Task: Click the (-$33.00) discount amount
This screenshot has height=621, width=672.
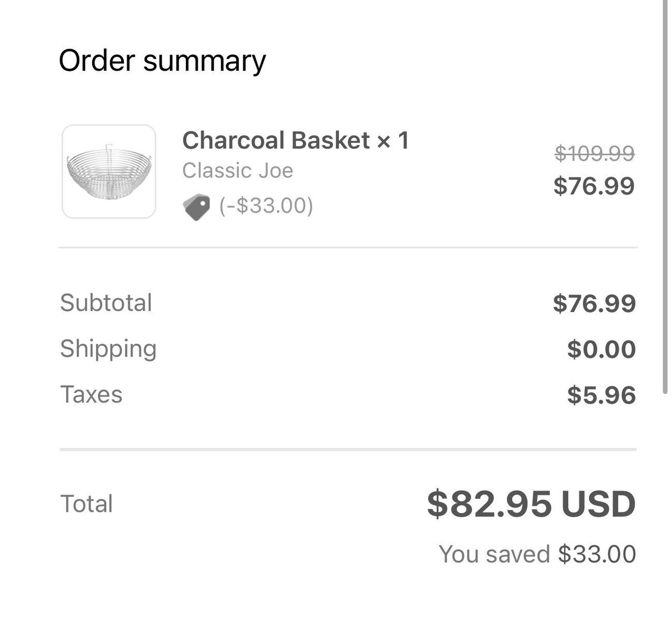Action: (266, 205)
